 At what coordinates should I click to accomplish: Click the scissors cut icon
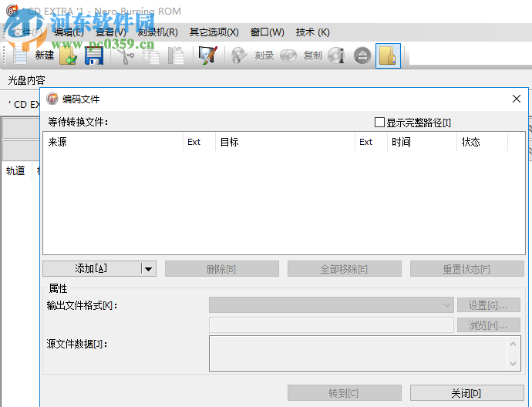click(x=125, y=55)
